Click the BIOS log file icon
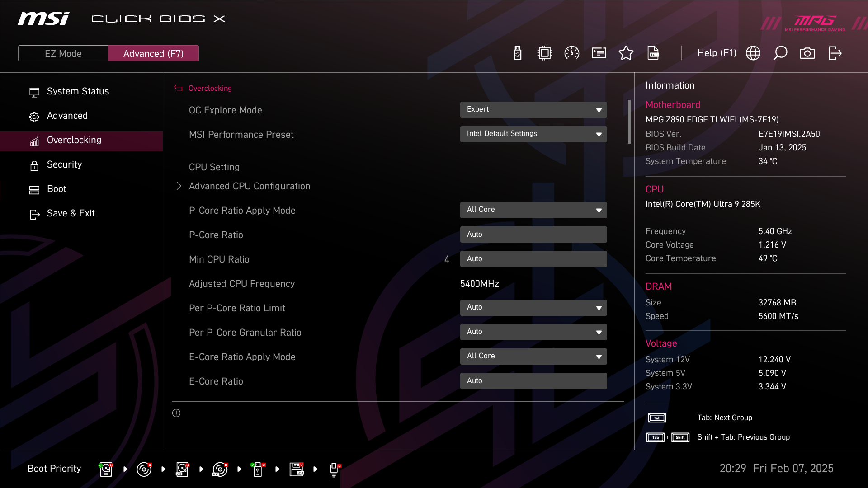 click(x=653, y=53)
